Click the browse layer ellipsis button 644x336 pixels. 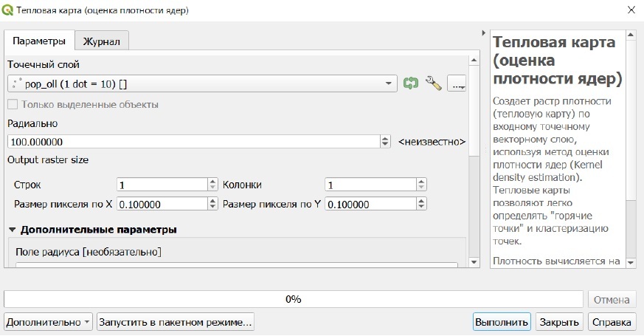coord(457,84)
